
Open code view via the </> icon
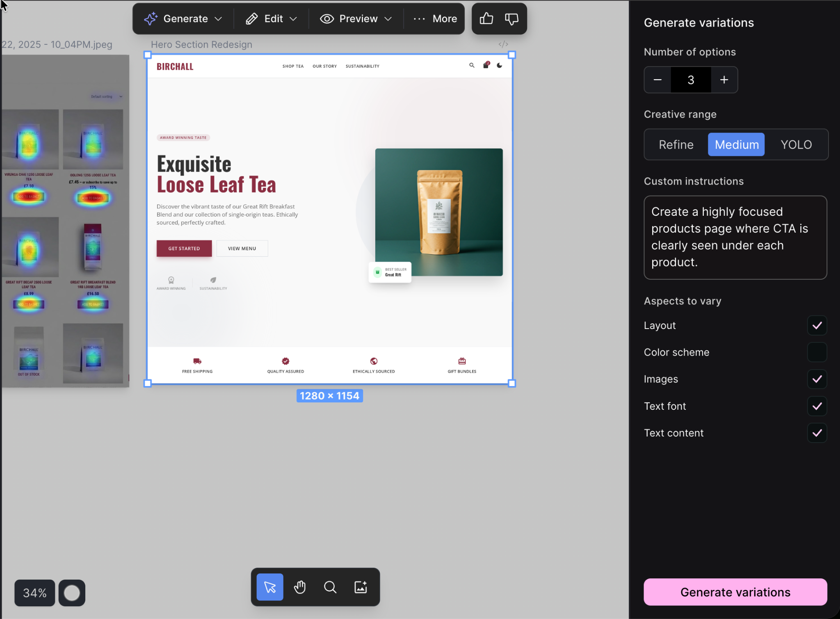point(503,44)
